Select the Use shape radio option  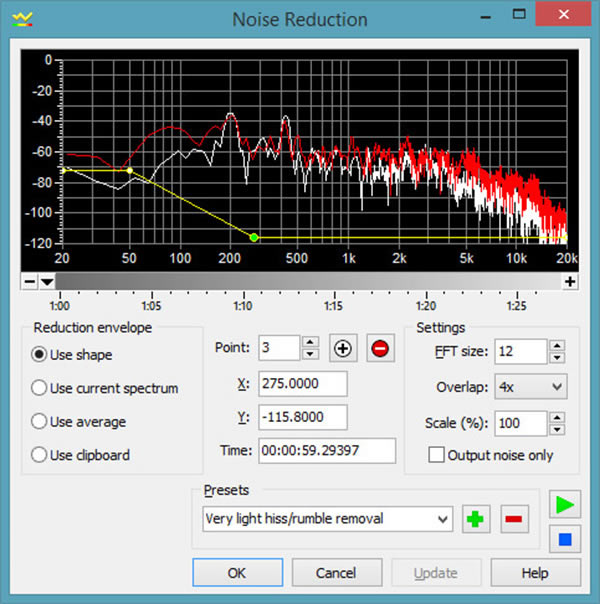tap(40, 355)
